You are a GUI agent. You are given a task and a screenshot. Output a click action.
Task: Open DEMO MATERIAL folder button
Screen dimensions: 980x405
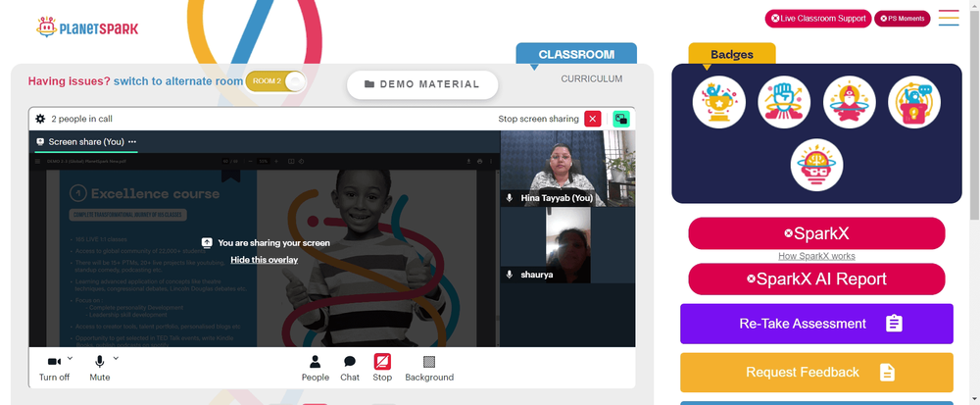pos(422,84)
